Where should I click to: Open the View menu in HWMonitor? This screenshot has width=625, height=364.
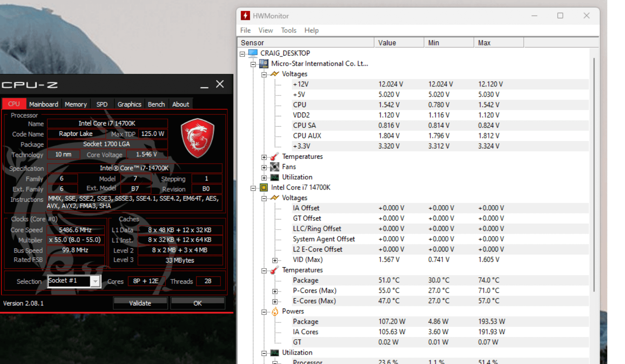coord(266,30)
